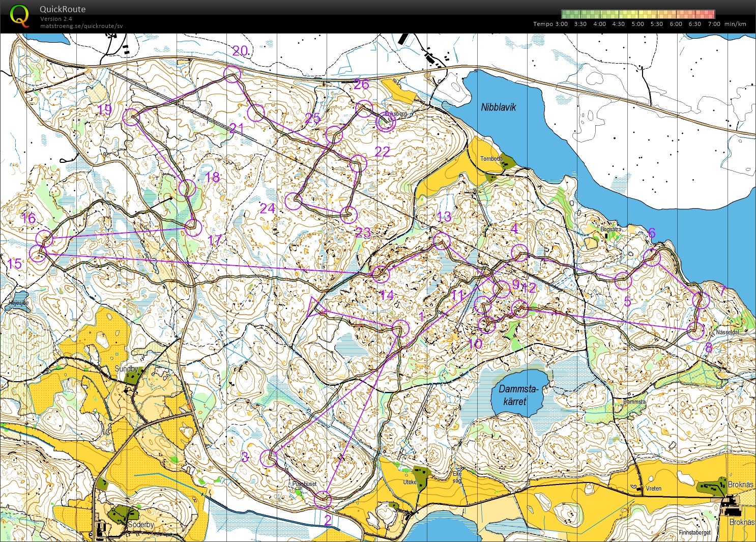This screenshot has height=542, width=756.
Task: Click the Tornboda place name
Action: [x=491, y=159]
